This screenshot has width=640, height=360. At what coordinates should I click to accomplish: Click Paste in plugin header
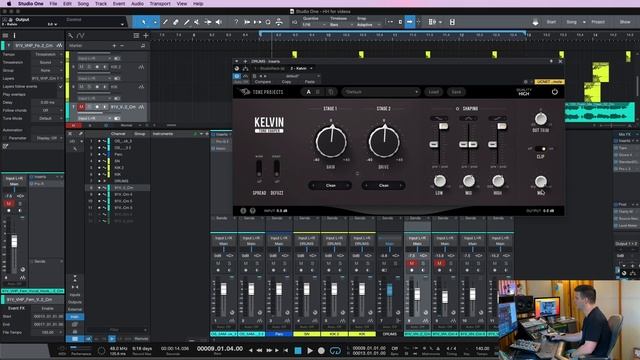click(310, 82)
